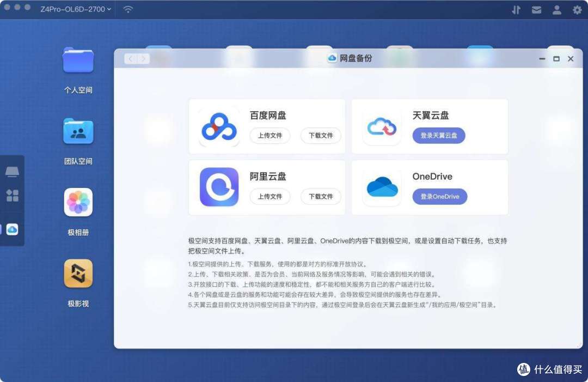Launch the 极影视 video app
Screen dimensions: 588x382
click(x=78, y=273)
